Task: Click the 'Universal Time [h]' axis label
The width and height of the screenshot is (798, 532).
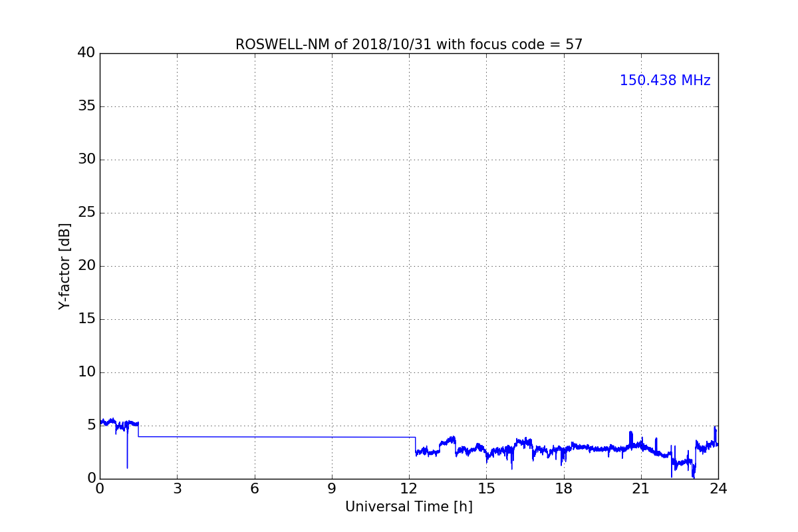Action: [x=409, y=507]
